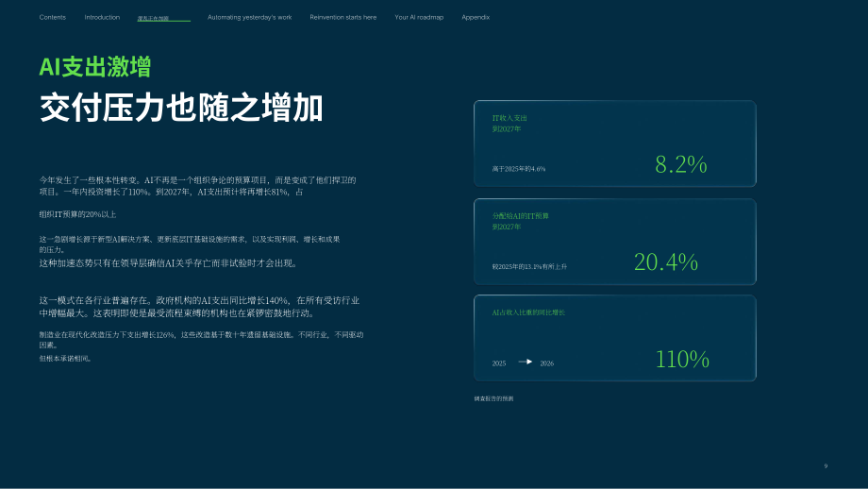The image size is (868, 489).
Task: Go to the Introduction section tab
Action: point(102,17)
